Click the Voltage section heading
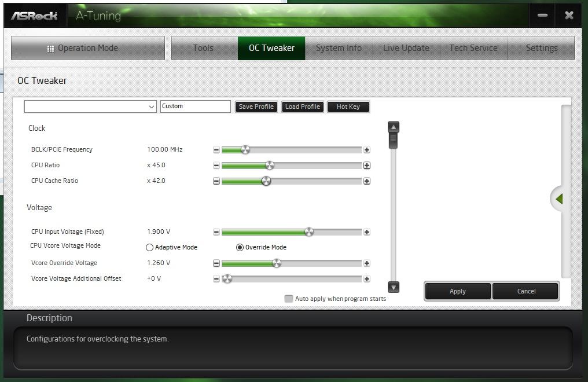 [39, 208]
